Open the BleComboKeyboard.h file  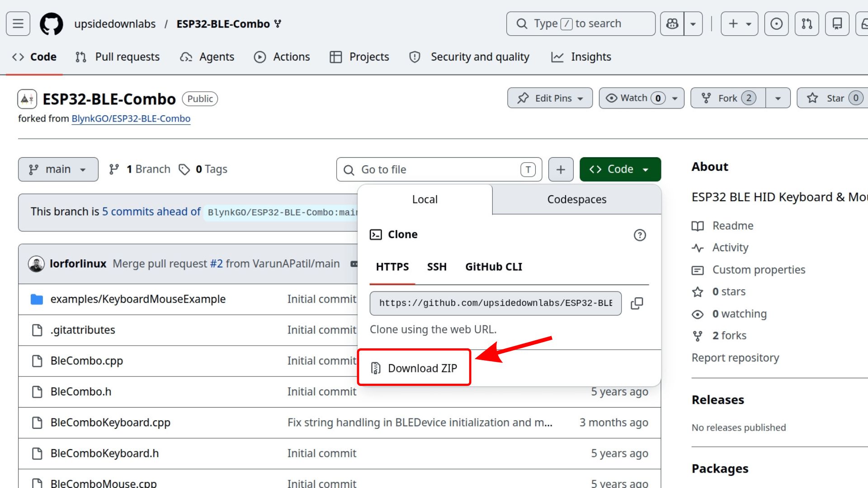[x=104, y=453]
